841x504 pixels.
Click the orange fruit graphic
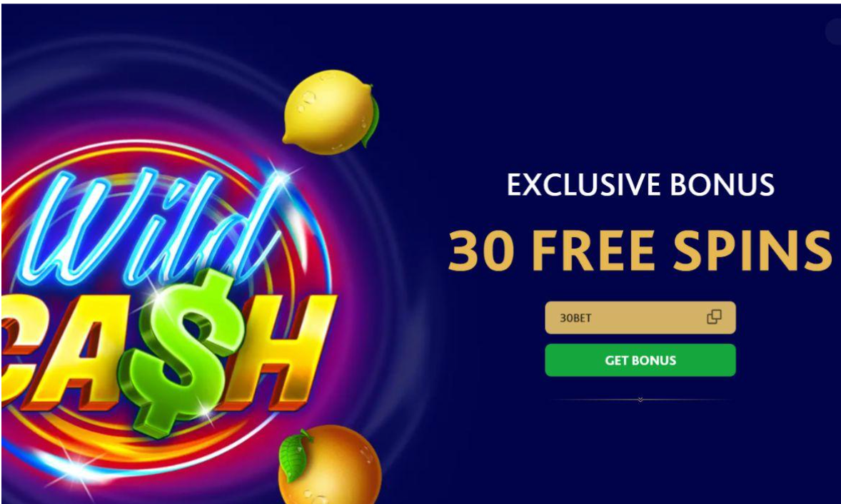click(330, 465)
